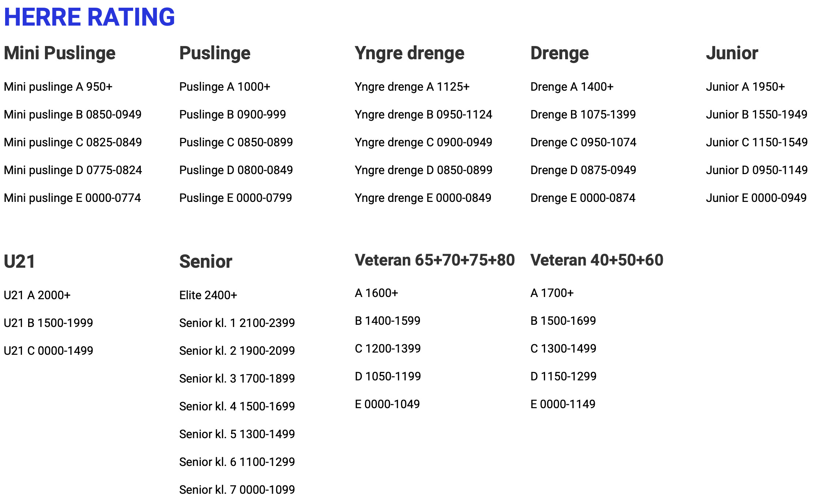The height and width of the screenshot is (504, 815).
Task: Click the Yngre drenge heading
Action: [410, 53]
